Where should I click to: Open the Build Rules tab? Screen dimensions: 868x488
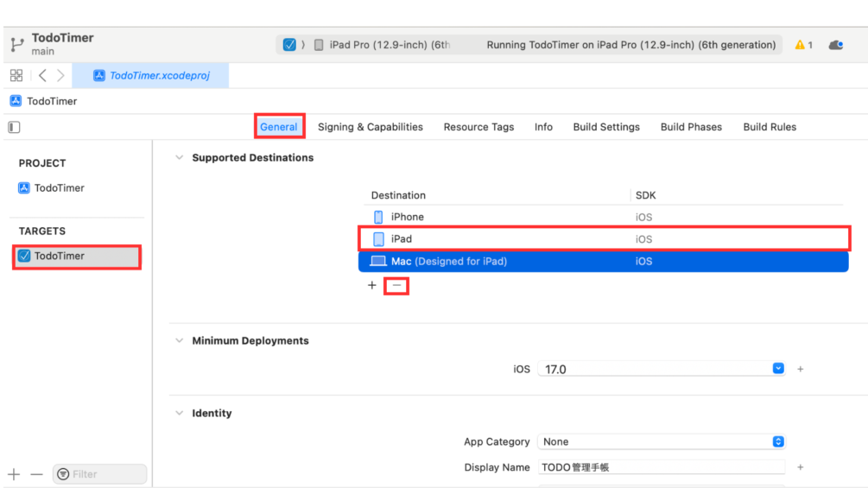770,127
